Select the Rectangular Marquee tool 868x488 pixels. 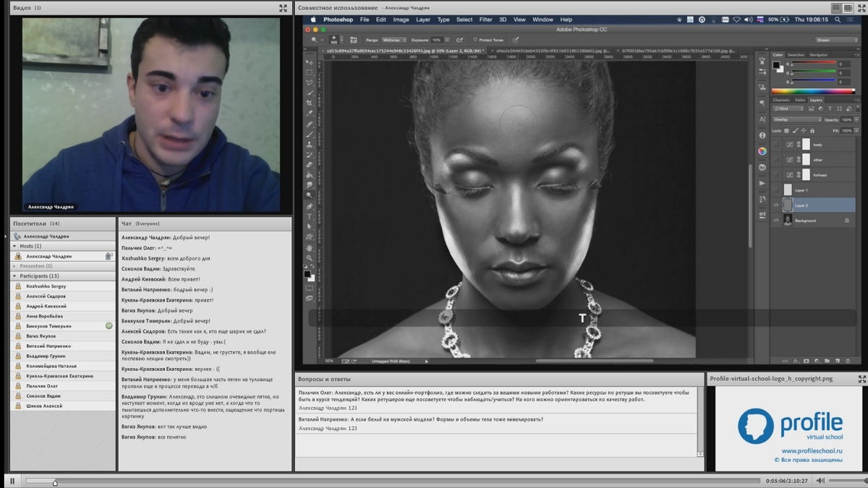310,72
